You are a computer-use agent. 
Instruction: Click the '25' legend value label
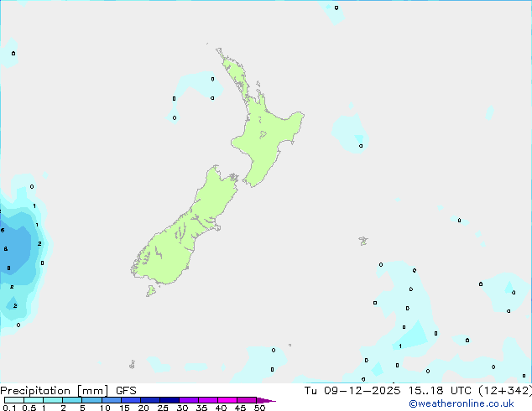pos(163,408)
